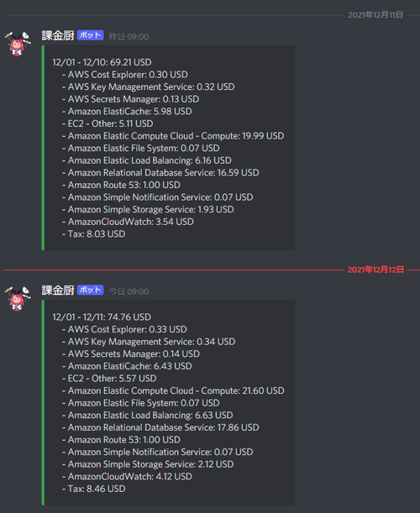Click the green bar of the first embed
Viewport: 420px width, 513px height.
(43, 149)
